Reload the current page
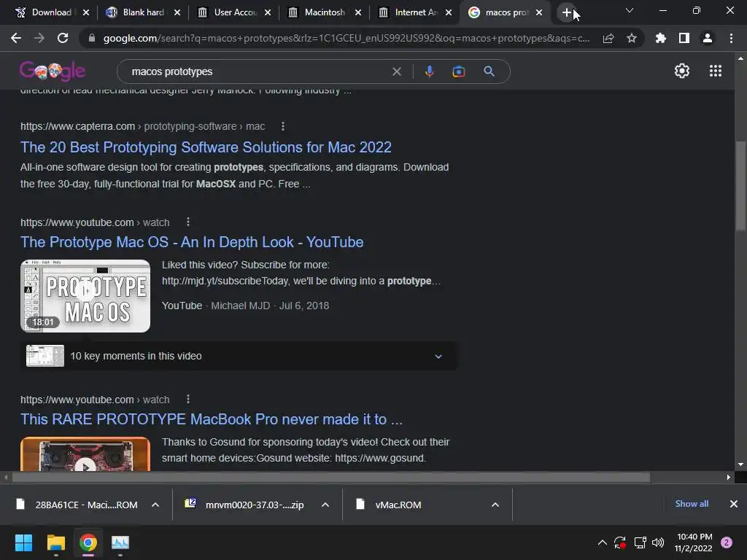 coord(63,38)
